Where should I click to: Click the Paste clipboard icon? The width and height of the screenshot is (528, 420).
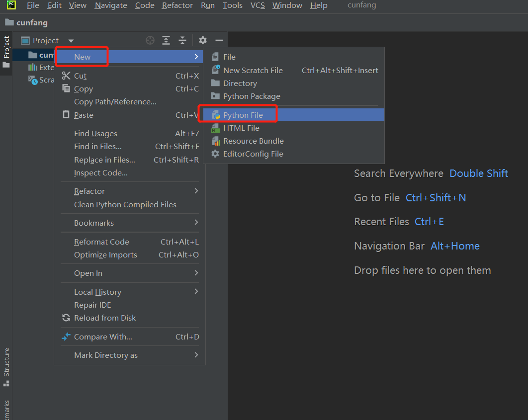(66, 114)
